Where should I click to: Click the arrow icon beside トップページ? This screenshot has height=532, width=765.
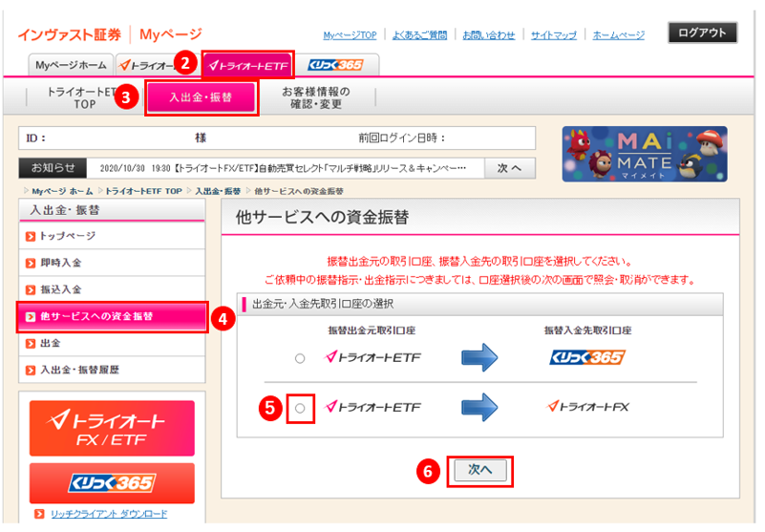coord(31,237)
